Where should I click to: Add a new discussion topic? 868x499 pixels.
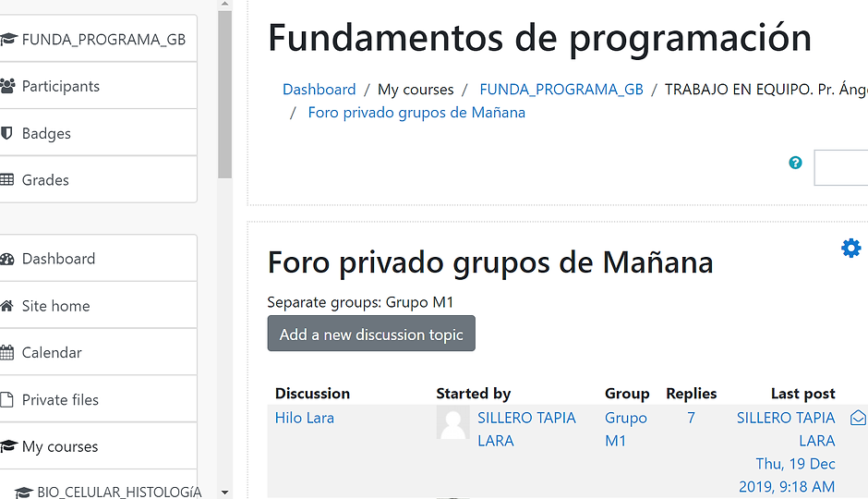coord(371,334)
